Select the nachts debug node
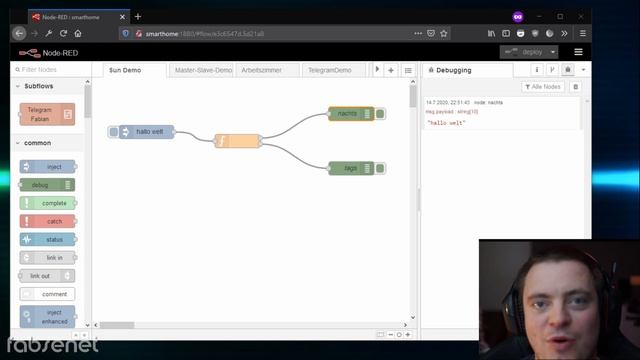Image resolution: width=640 pixels, height=360 pixels. coord(351,114)
